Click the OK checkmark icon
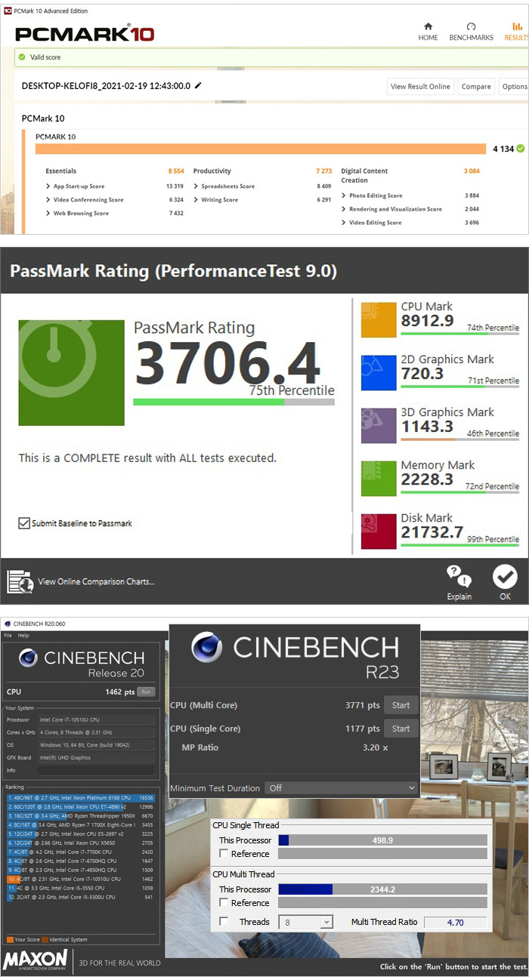 tap(504, 577)
